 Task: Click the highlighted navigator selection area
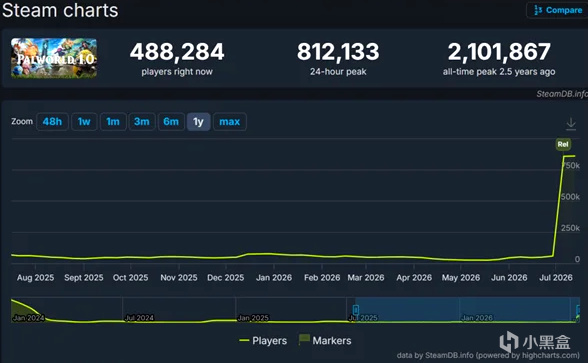coord(466,309)
